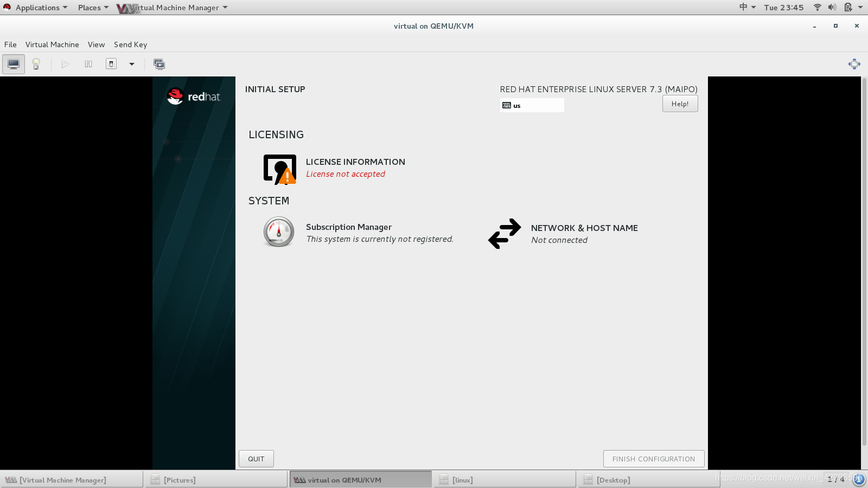Shut down the virtual machine icon

tap(111, 64)
